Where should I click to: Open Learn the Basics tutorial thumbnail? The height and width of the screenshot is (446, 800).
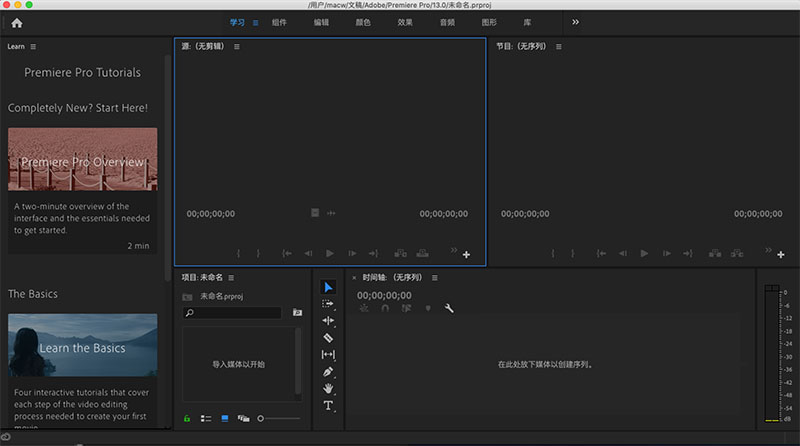(x=83, y=345)
